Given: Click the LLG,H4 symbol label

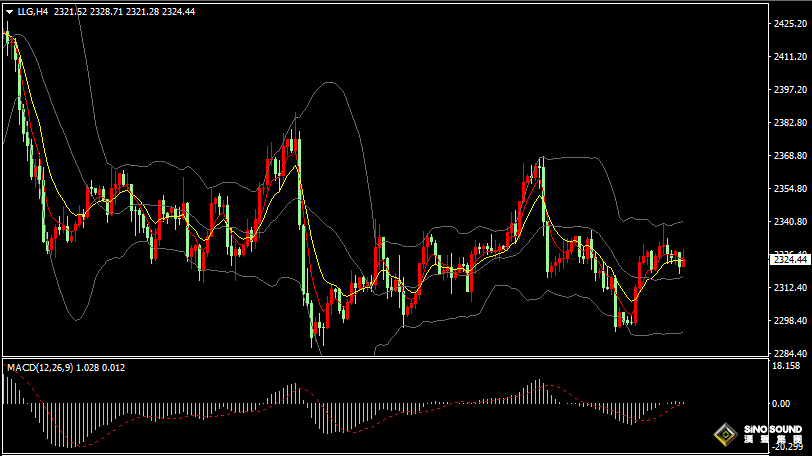Looking at the screenshot, I should click(x=33, y=11).
